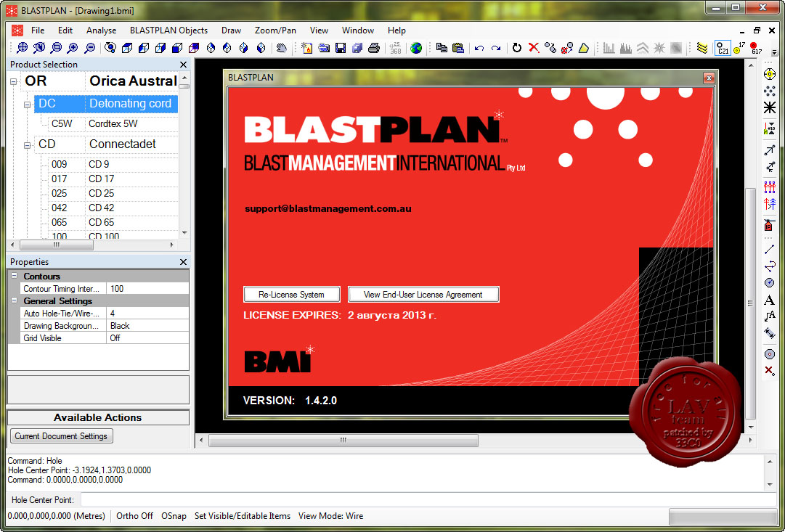Image resolution: width=785 pixels, height=532 pixels.
Task: Collapse the OR Orica Austral tree node
Action: click(x=14, y=81)
